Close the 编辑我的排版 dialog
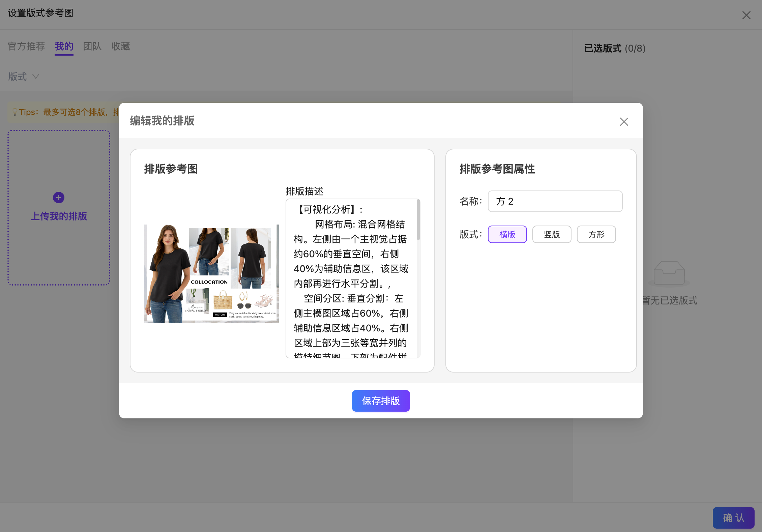Viewport: 762px width, 532px height. [624, 122]
